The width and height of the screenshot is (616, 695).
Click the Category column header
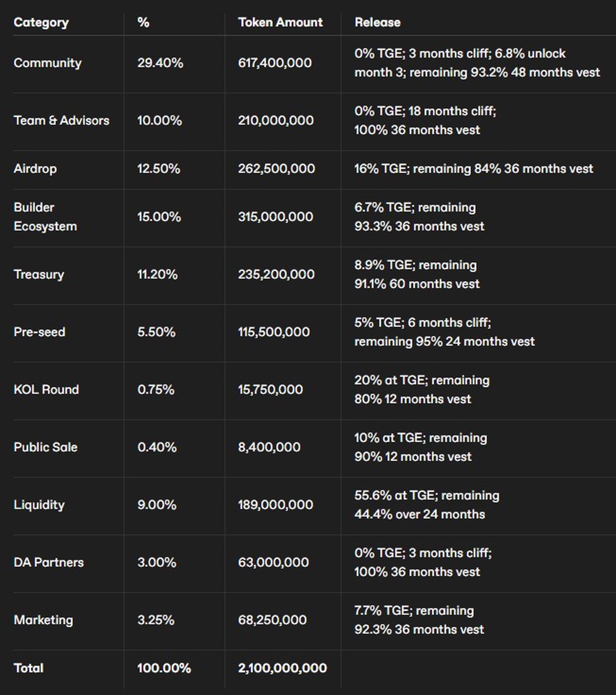(41, 22)
